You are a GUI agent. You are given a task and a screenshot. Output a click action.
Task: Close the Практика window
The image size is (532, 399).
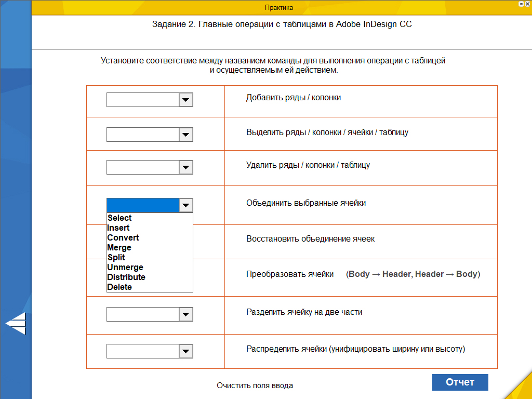click(528, 3)
